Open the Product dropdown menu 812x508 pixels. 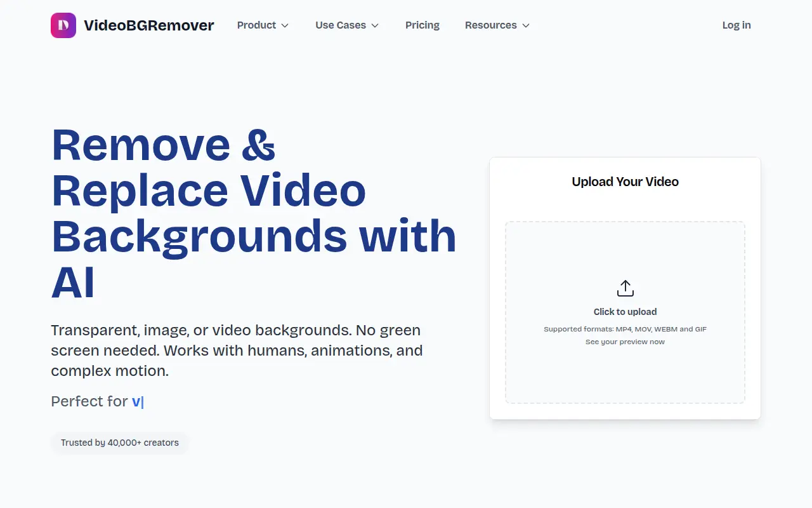[x=263, y=25]
